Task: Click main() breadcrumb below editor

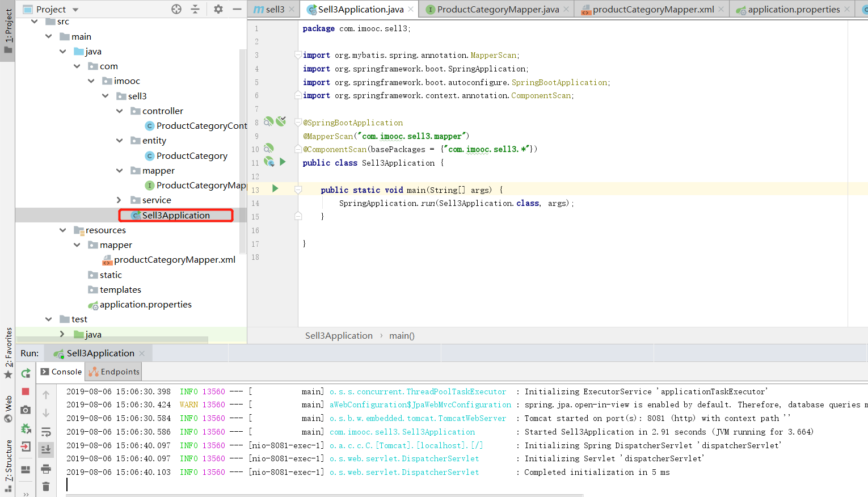Action: [402, 335]
